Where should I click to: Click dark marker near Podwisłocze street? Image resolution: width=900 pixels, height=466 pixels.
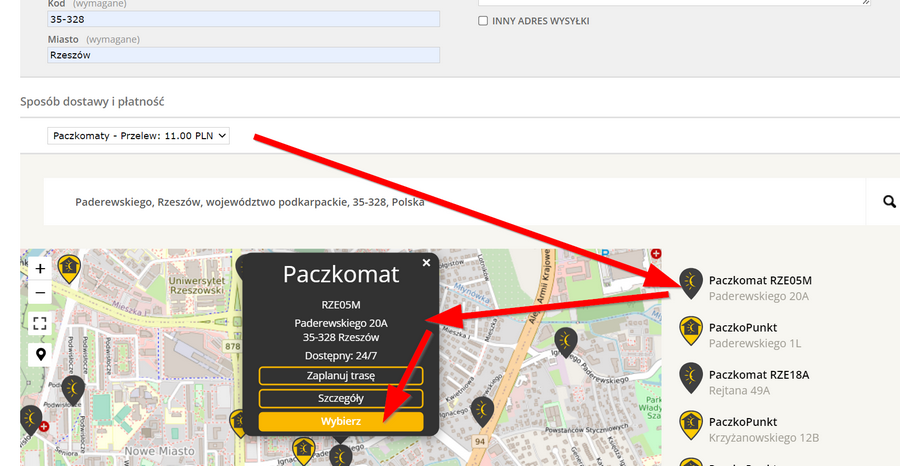tap(73, 390)
